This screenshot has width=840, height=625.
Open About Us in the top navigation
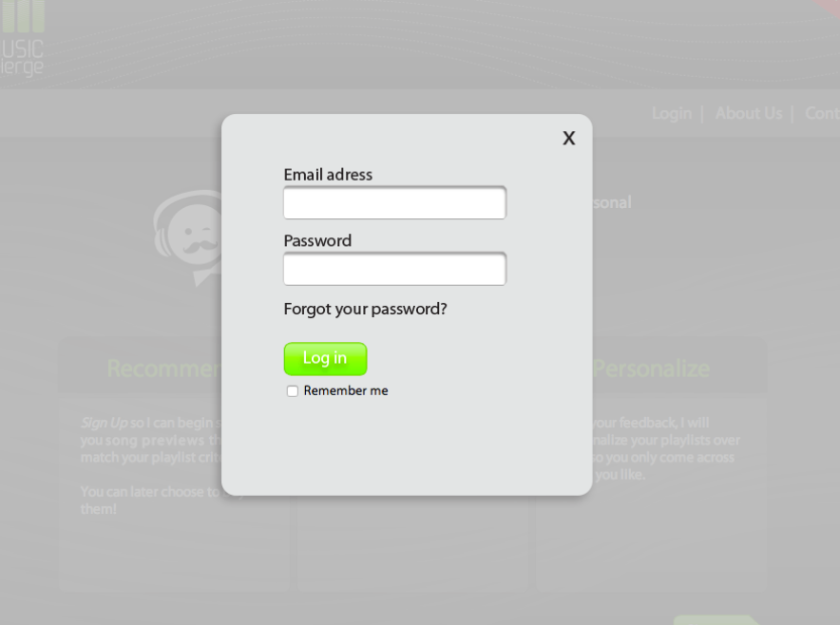[x=749, y=114]
